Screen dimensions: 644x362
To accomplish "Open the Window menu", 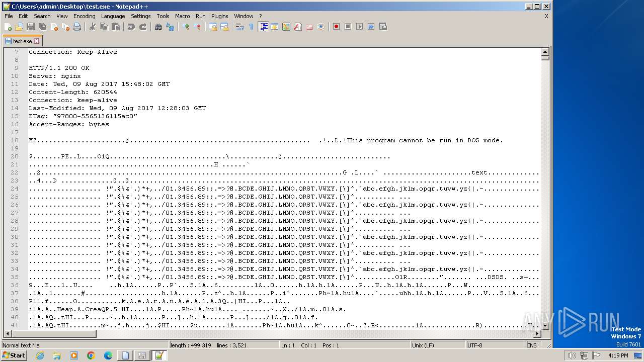I will 244,16.
